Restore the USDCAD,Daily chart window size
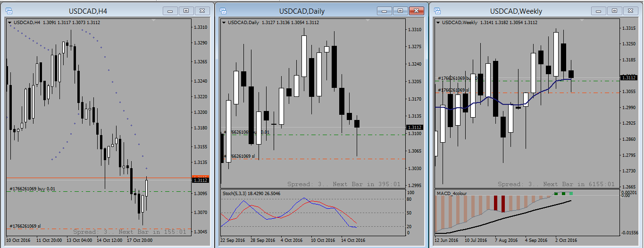Viewport: 644px width, 248px height. coord(400,10)
